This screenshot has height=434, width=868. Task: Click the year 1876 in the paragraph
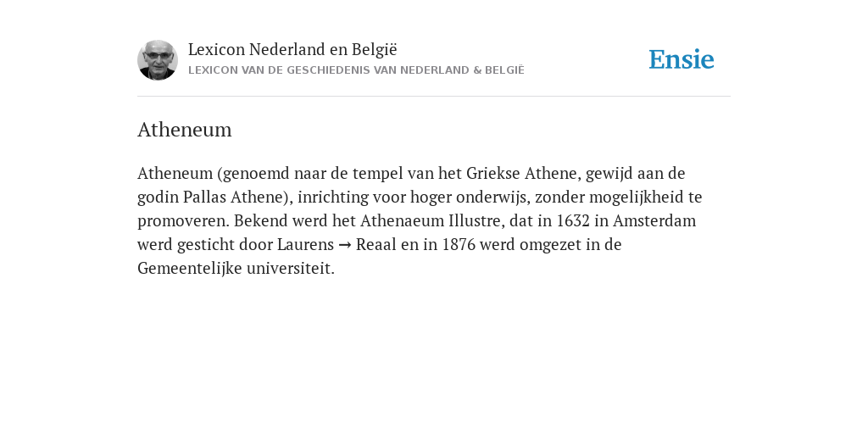(459, 244)
